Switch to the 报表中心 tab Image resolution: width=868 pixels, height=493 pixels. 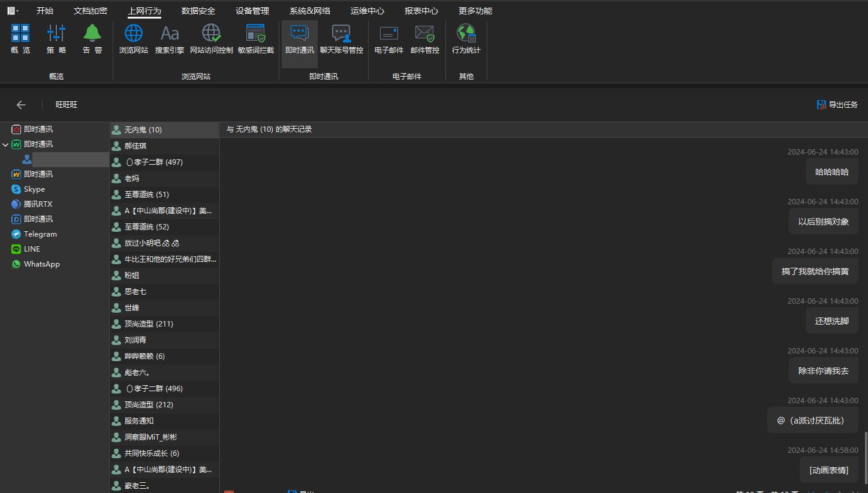[421, 11]
